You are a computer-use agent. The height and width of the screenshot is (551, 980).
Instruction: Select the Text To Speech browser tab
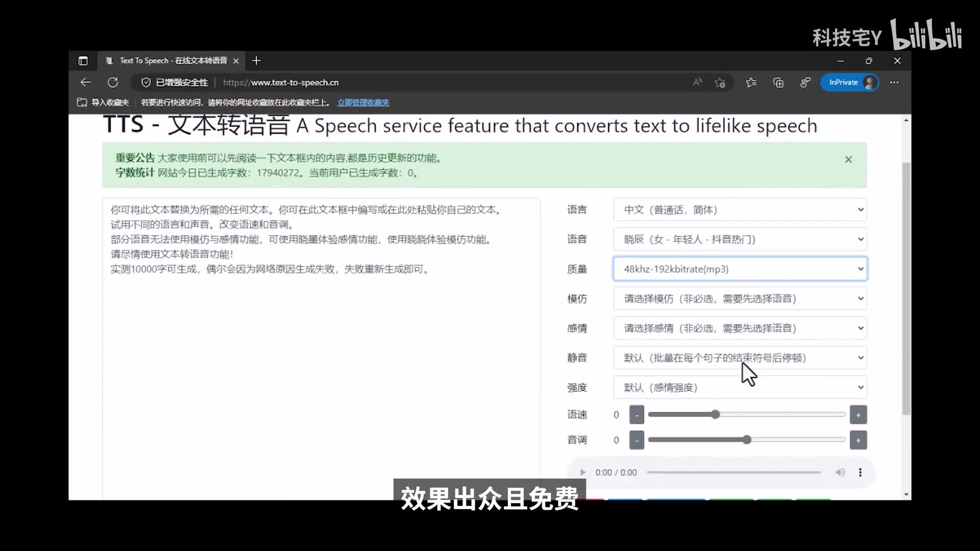pos(173,61)
